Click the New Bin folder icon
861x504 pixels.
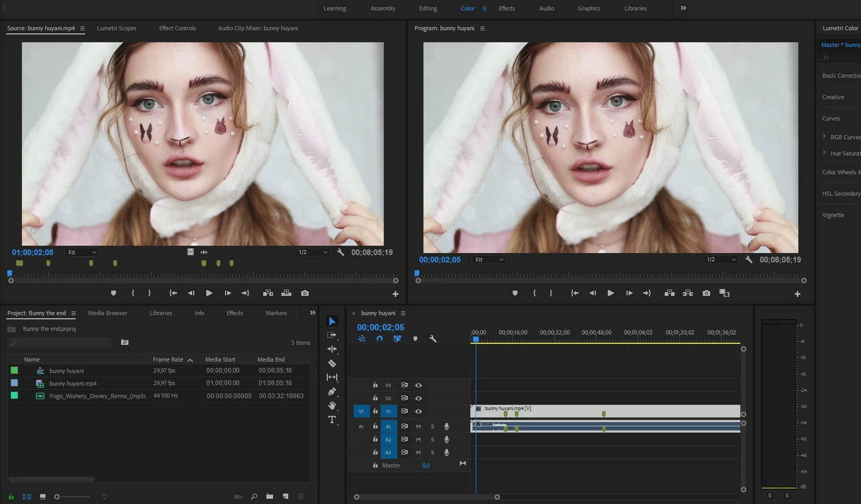(x=269, y=496)
